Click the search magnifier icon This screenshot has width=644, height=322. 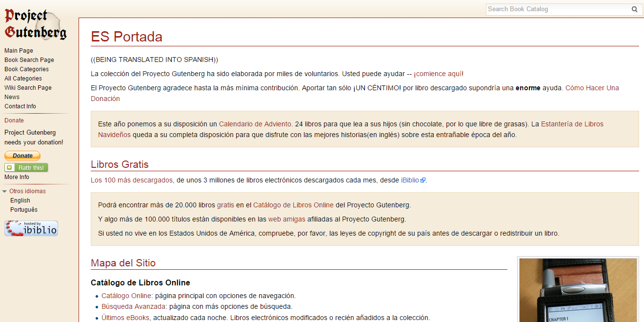tap(634, 9)
